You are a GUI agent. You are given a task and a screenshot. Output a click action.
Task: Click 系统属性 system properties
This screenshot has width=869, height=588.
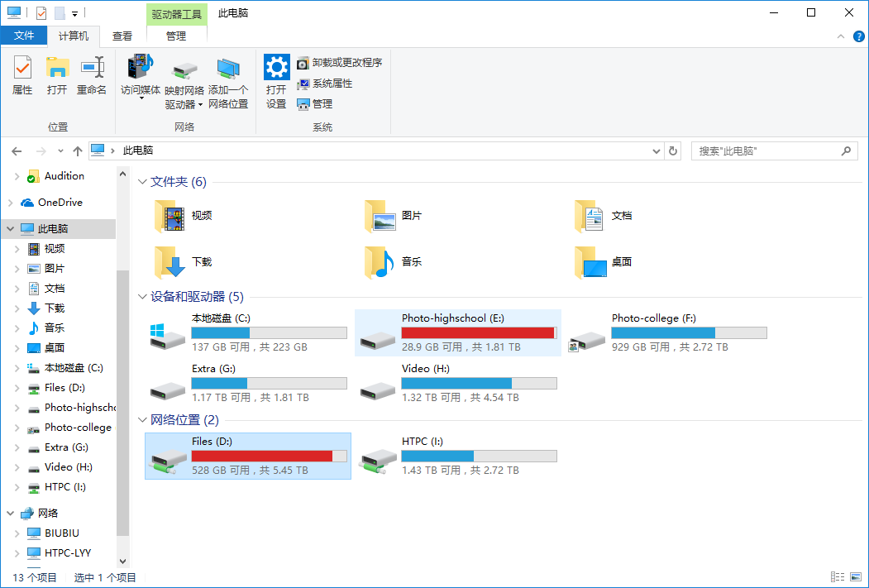[x=325, y=84]
